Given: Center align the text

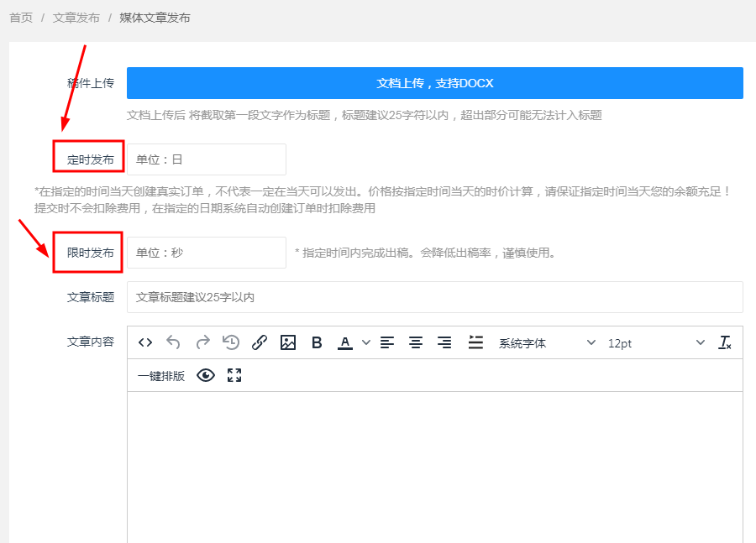Looking at the screenshot, I should coord(416,342).
